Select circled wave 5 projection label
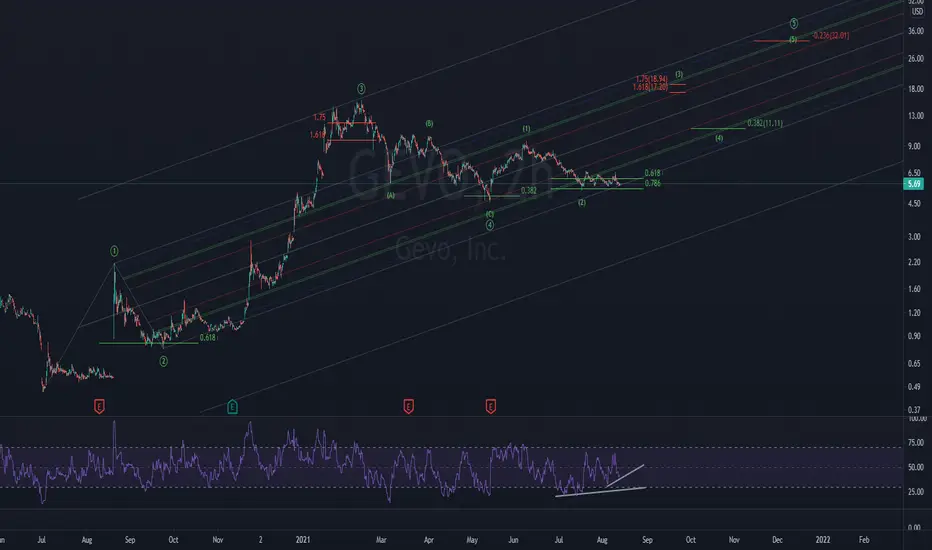Viewport: 932px width, 550px height. [x=794, y=24]
